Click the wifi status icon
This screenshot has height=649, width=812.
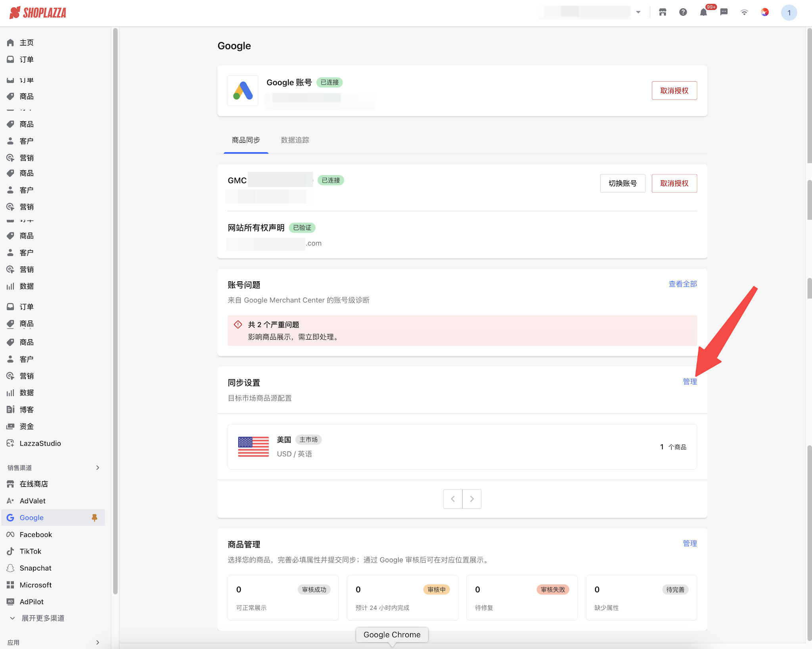pyautogui.click(x=744, y=12)
